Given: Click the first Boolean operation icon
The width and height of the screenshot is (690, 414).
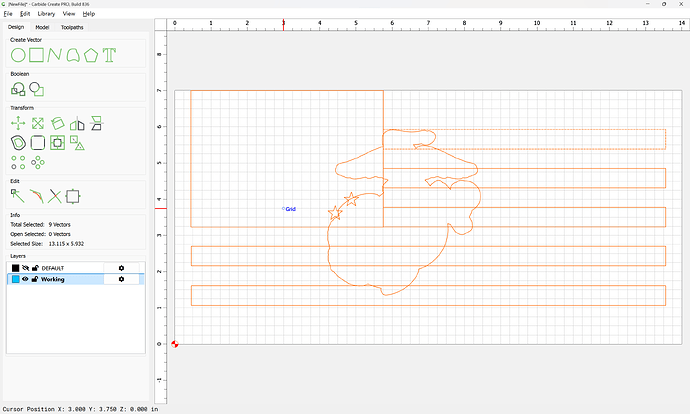Looking at the screenshot, I should pyautogui.click(x=18, y=89).
